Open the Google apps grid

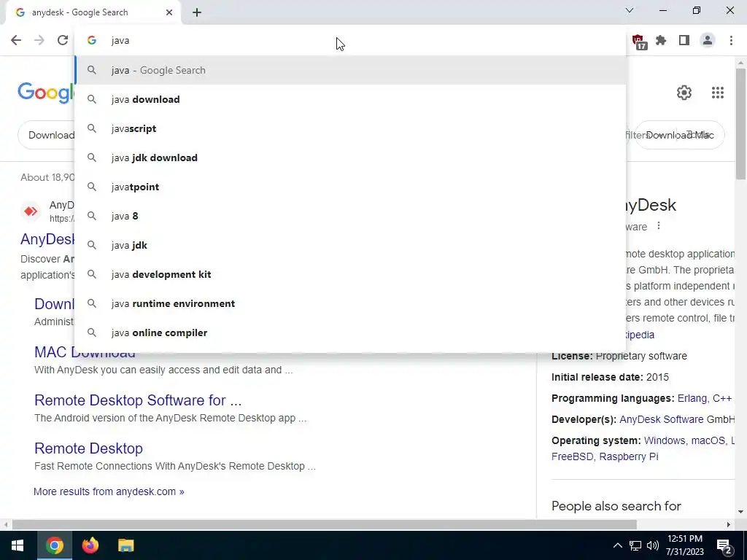(718, 93)
